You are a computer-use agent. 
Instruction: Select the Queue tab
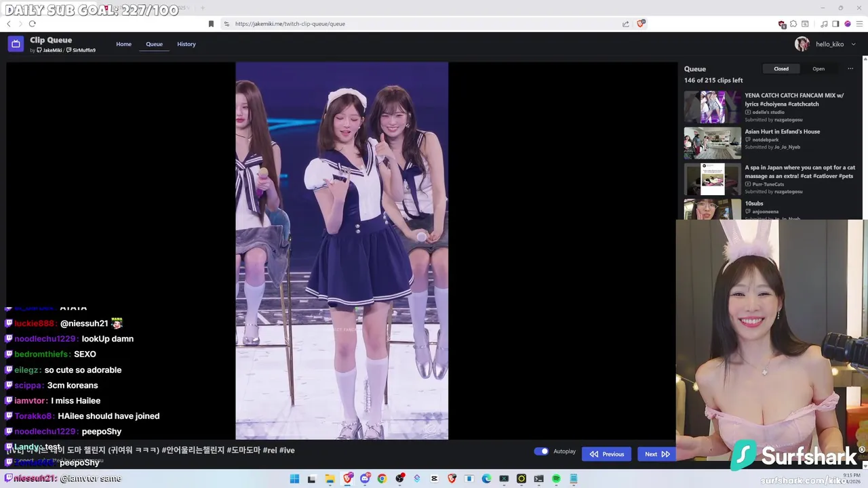tap(154, 44)
